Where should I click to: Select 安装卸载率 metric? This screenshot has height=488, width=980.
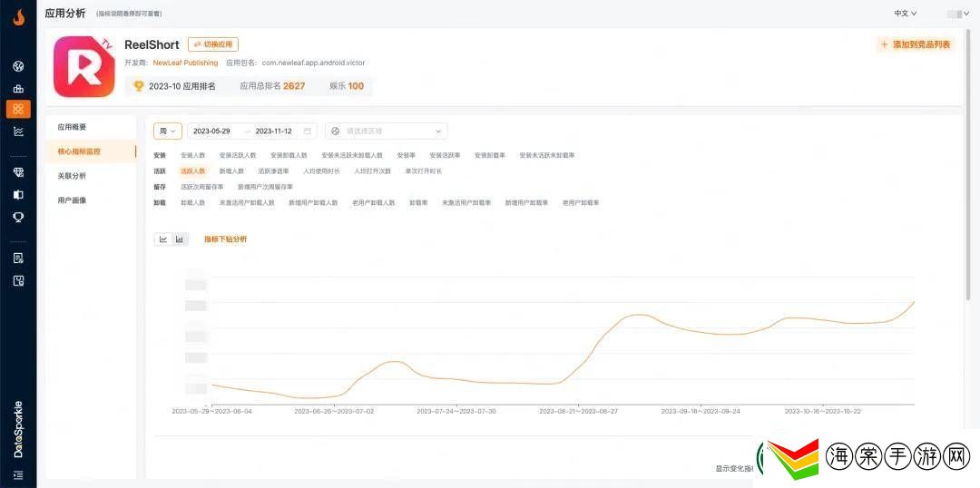coord(490,155)
